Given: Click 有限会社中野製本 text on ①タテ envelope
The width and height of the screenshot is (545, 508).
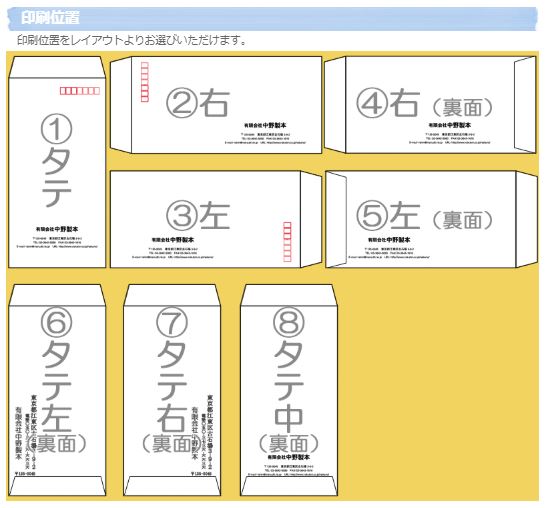Looking at the screenshot, I should coord(57,229).
